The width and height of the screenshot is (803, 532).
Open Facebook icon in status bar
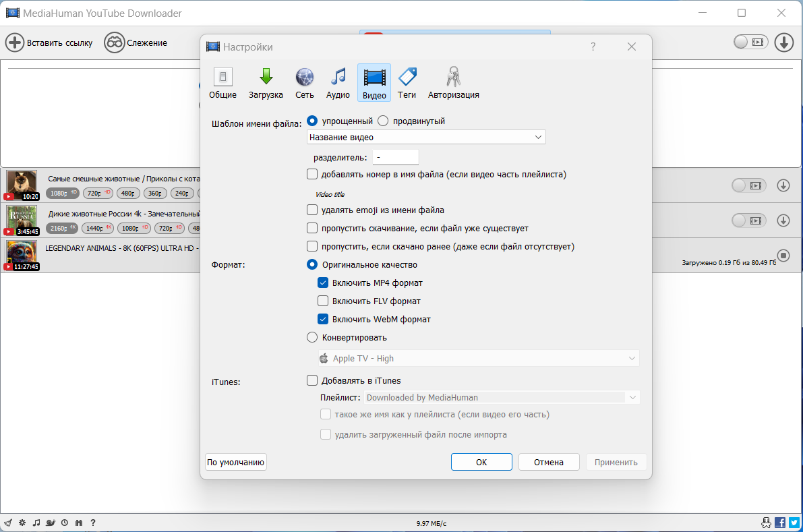click(780, 523)
